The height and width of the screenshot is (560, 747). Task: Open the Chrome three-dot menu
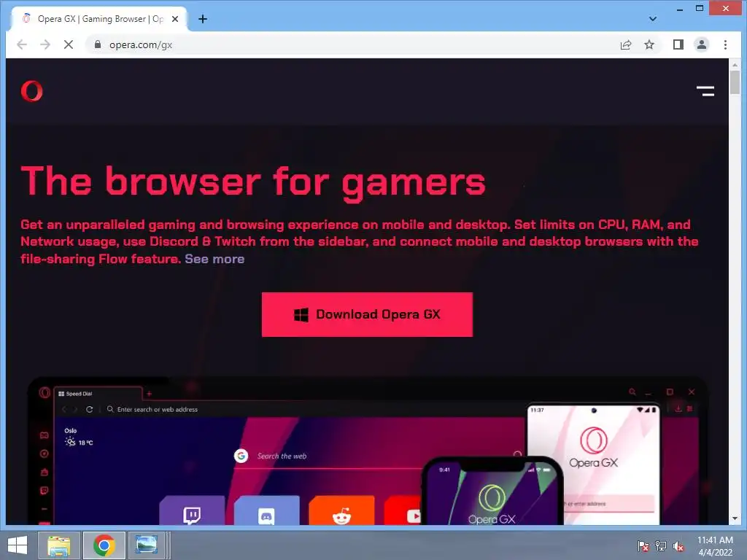pos(725,44)
